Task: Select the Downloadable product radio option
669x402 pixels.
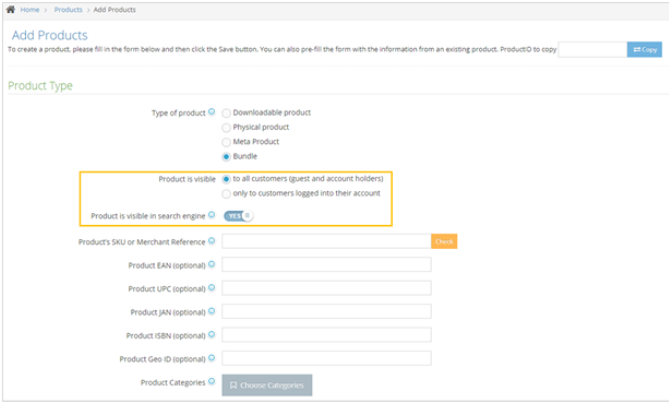Action: pyautogui.click(x=226, y=113)
